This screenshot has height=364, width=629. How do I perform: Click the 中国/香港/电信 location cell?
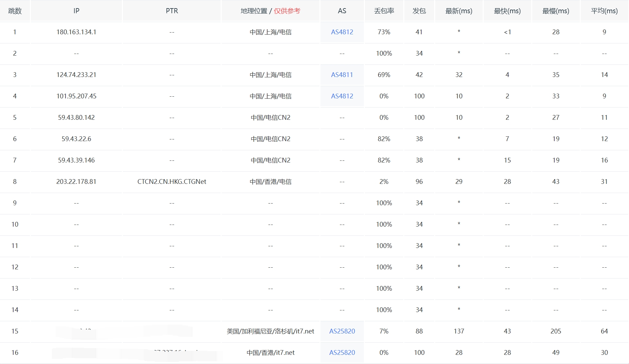[271, 181]
